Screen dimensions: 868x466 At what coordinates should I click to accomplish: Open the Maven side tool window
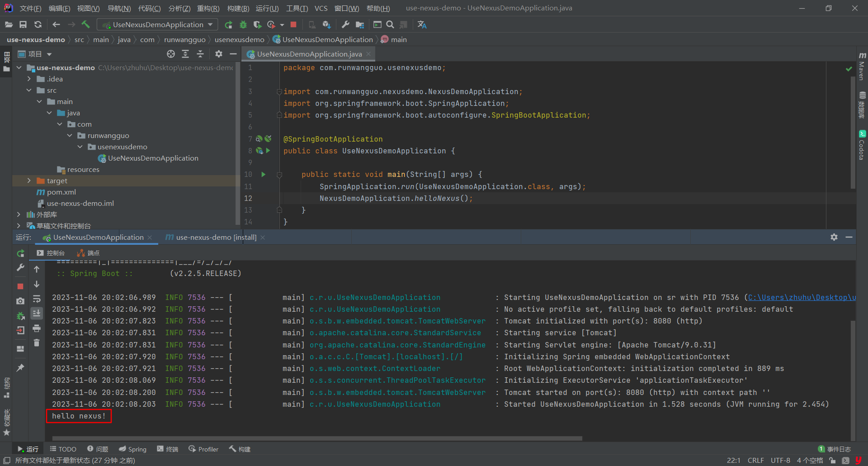click(x=862, y=66)
